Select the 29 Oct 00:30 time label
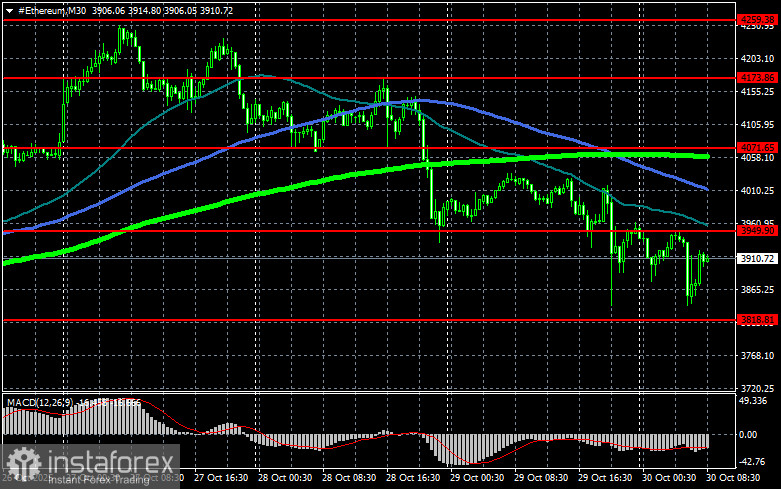Screen dimensions: 781x489 tap(477, 478)
